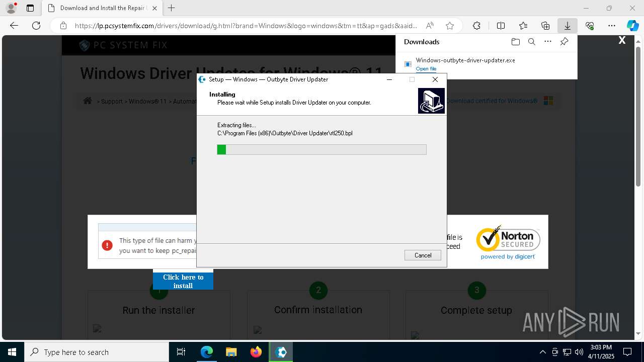The image size is (644, 362).
Task: Cancel the Driver Updater installation
Action: click(423, 255)
